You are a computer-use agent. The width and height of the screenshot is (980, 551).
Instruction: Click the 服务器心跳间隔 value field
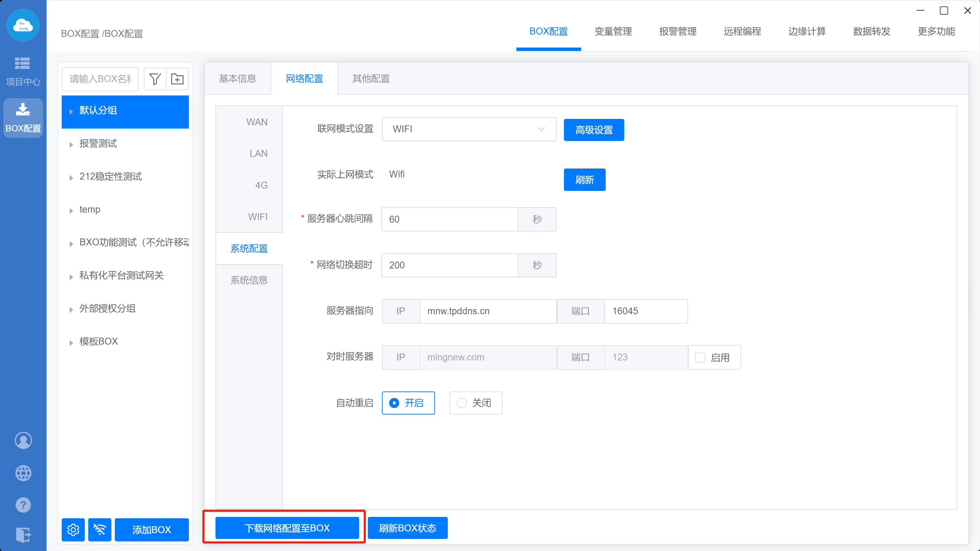450,220
